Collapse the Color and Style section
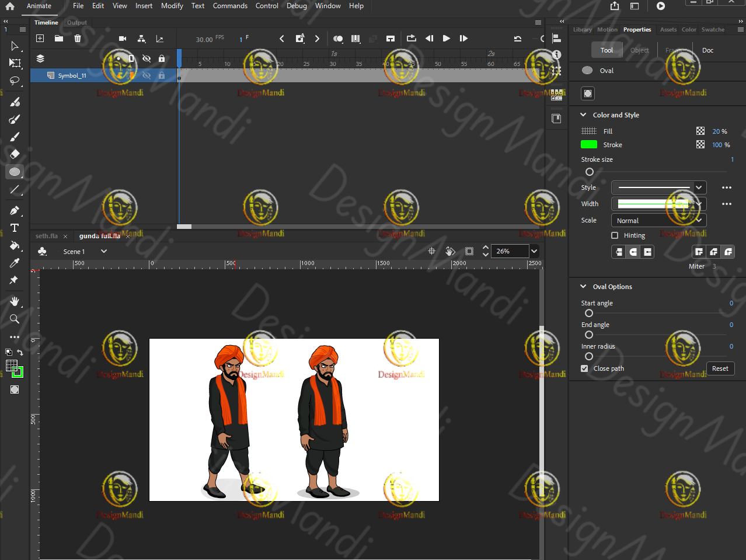This screenshot has height=560, width=746. [x=583, y=115]
